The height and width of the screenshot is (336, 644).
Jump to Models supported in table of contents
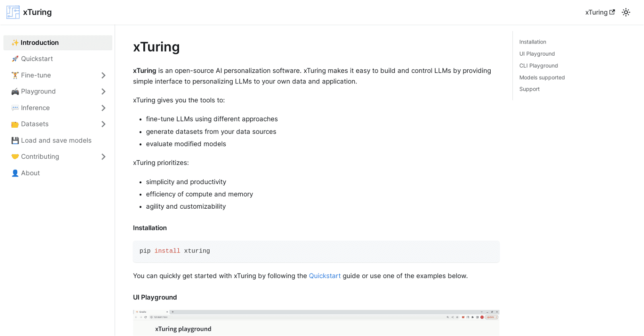click(542, 77)
